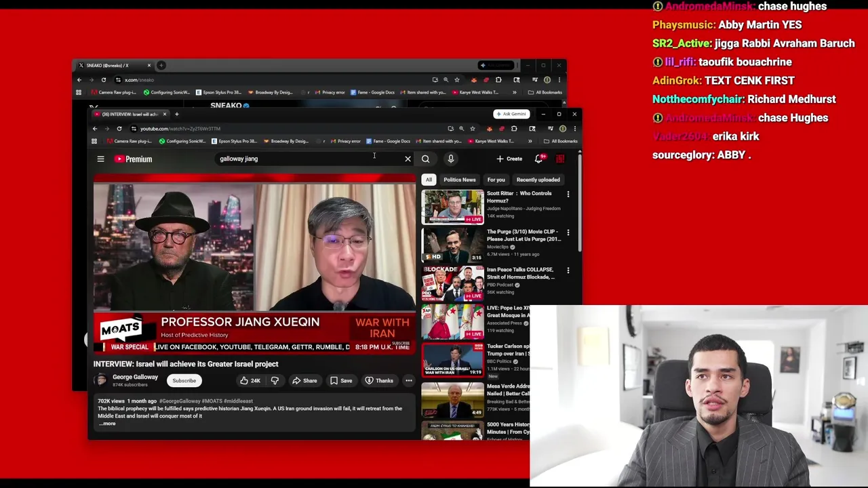The height and width of the screenshot is (488, 868).
Task: Reload the YouTube page
Action: (x=119, y=128)
